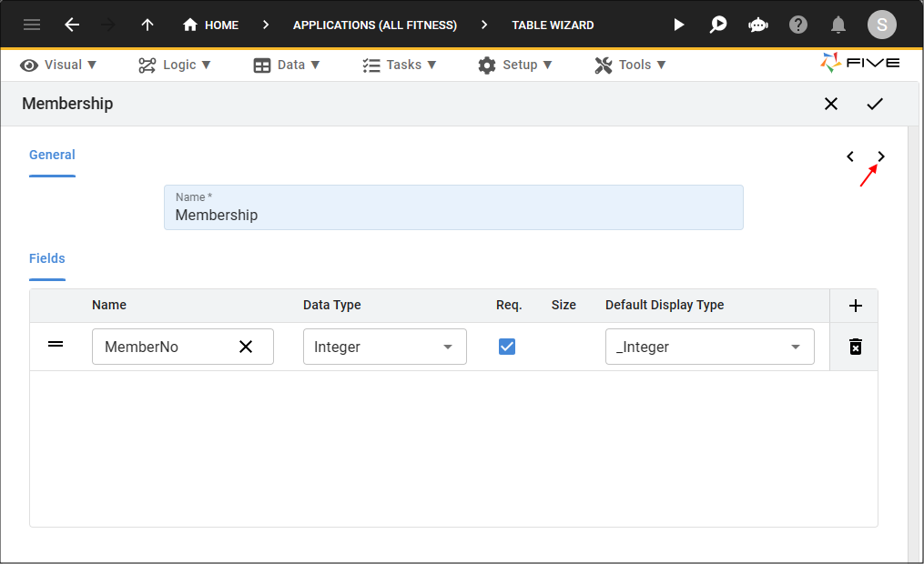Expand the Setup menu
Viewport: 924px width, 564px height.
tap(515, 65)
